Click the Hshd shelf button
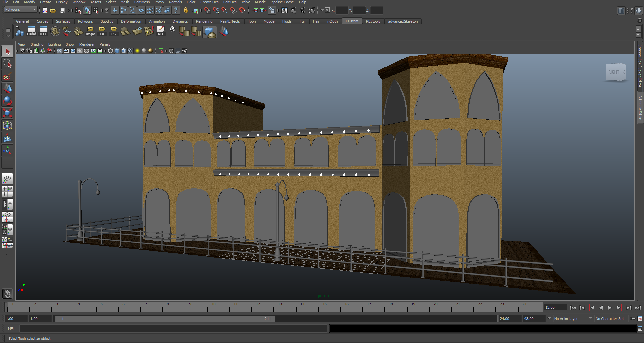Image resolution: width=644 pixels, height=343 pixels. tap(32, 32)
